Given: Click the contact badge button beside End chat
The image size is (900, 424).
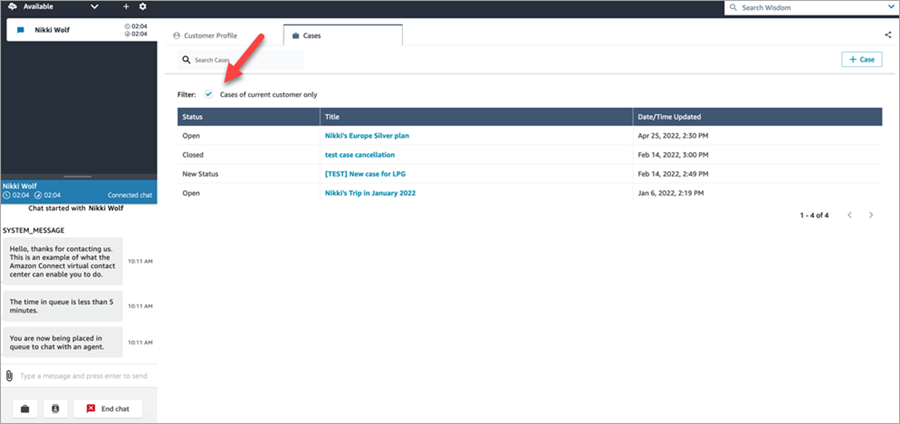Looking at the screenshot, I should tap(55, 409).
